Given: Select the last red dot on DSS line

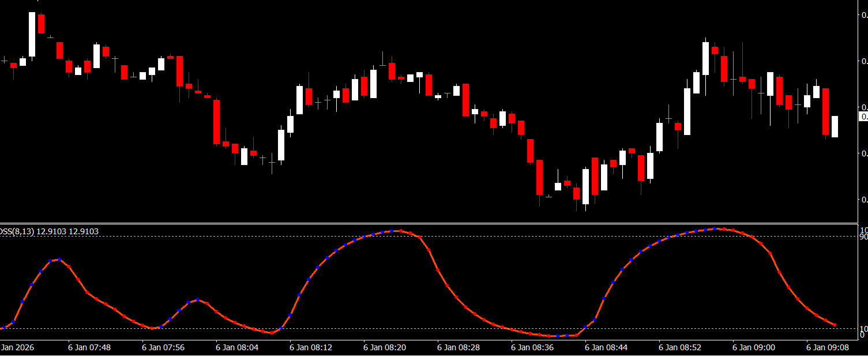Looking at the screenshot, I should (x=835, y=325).
